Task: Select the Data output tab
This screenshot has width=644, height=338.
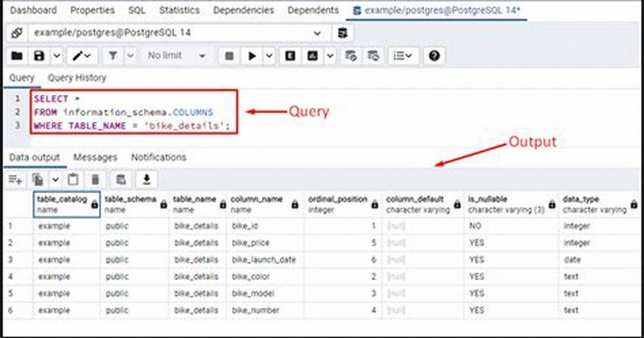Action: point(34,157)
